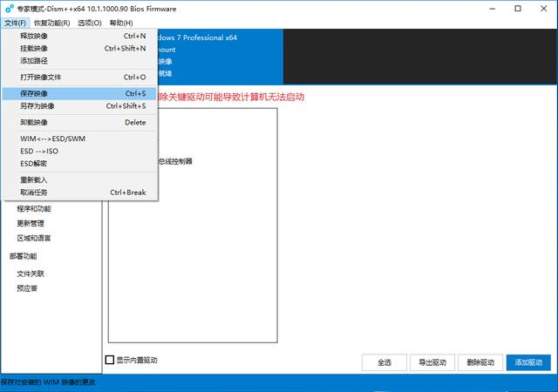Image resolution: width=558 pixels, height=392 pixels.
Task: Open the 选项(O) menu
Action: 90,24
